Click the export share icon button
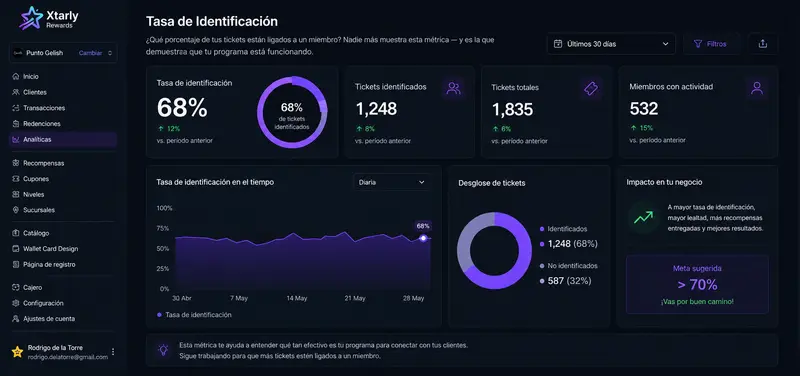Viewport: 800px width, 376px height. [x=763, y=44]
